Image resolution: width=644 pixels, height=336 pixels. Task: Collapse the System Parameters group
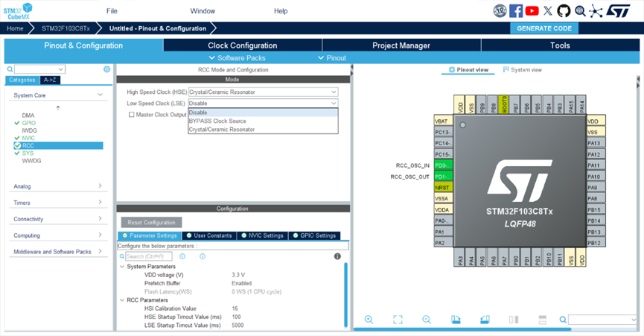tap(122, 267)
